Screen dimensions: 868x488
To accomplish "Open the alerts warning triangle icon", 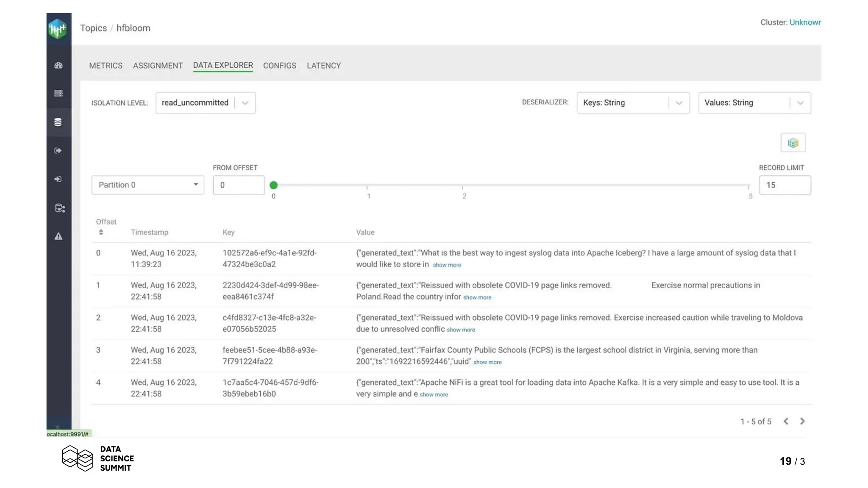I will click(58, 236).
